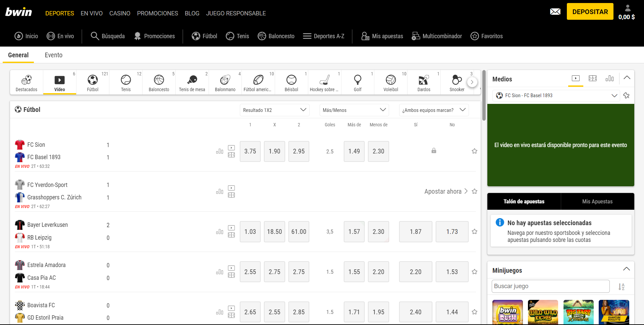Viewport: 644px width, 325px height.
Task: Open Búsqueda search in navigation bar
Action: pos(108,36)
